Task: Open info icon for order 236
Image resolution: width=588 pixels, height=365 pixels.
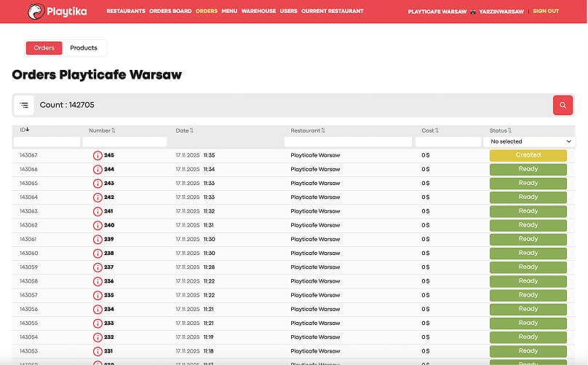Action: (98, 281)
